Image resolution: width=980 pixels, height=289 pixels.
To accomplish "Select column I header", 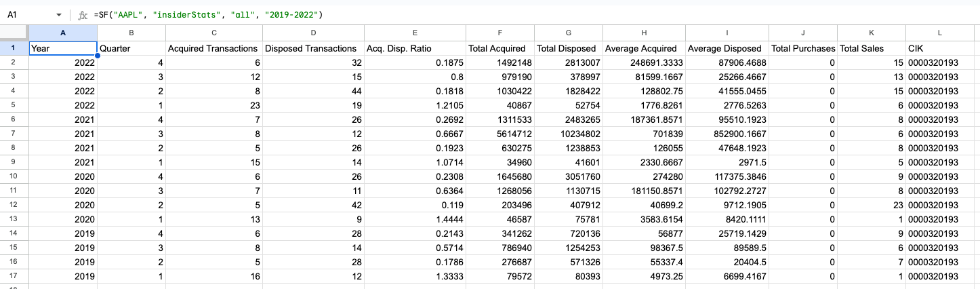I will coord(727,33).
